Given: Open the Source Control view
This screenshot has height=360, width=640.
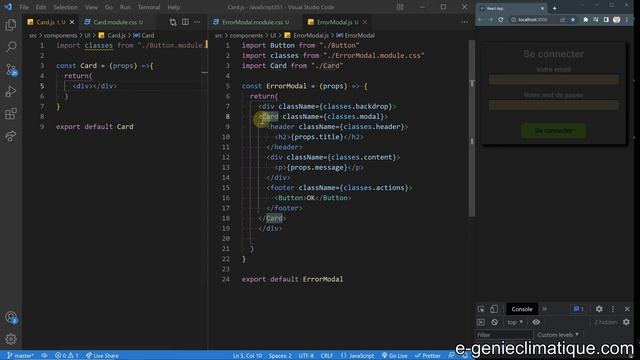Looking at the screenshot, I should (11, 70).
